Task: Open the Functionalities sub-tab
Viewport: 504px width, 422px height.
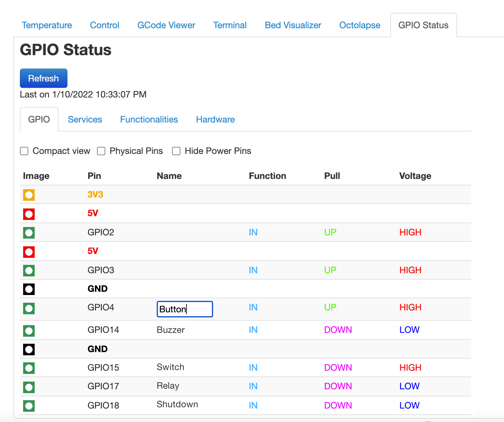Action: point(149,119)
